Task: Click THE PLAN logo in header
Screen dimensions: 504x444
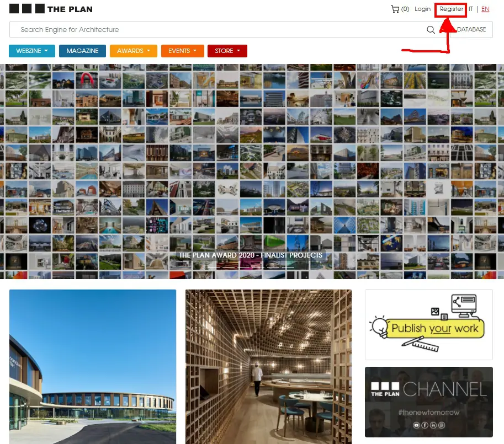Action: pos(51,9)
